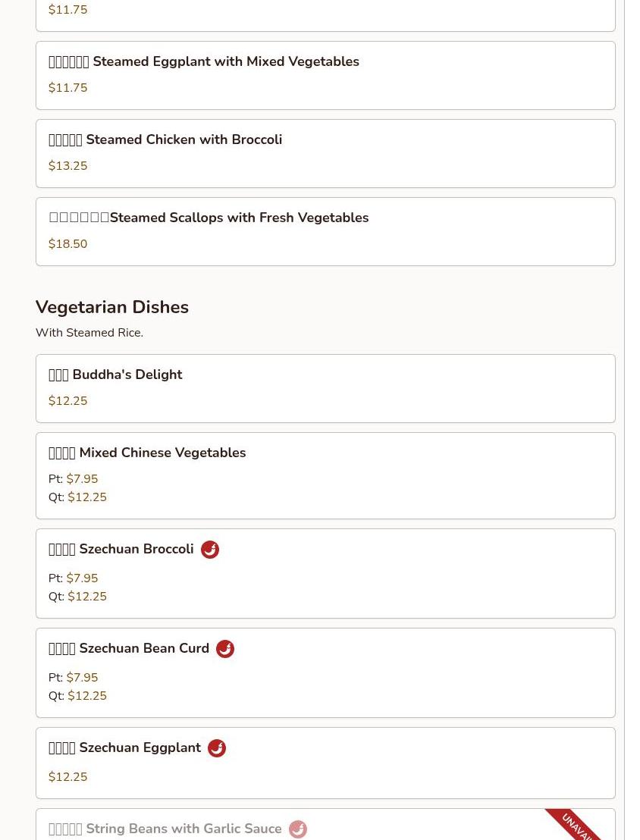Click chili icon next to String Beans
This screenshot has height=840, width=640.
(x=298, y=829)
